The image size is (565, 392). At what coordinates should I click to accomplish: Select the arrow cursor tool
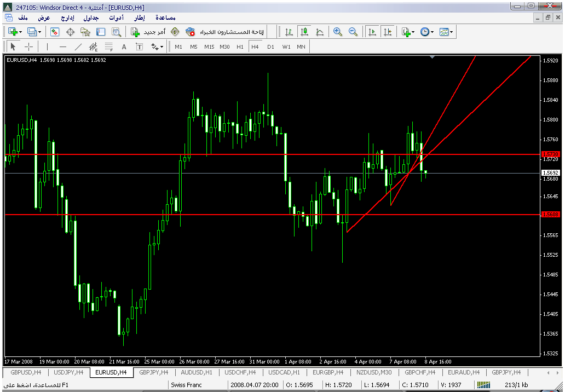[13, 47]
